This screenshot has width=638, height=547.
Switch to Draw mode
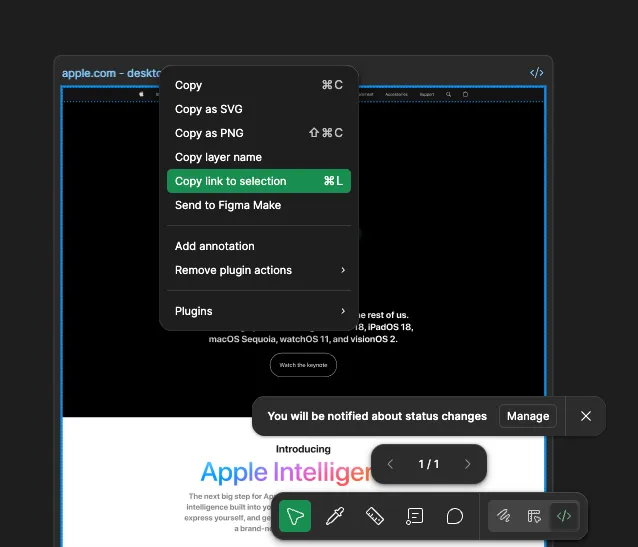tap(505, 516)
